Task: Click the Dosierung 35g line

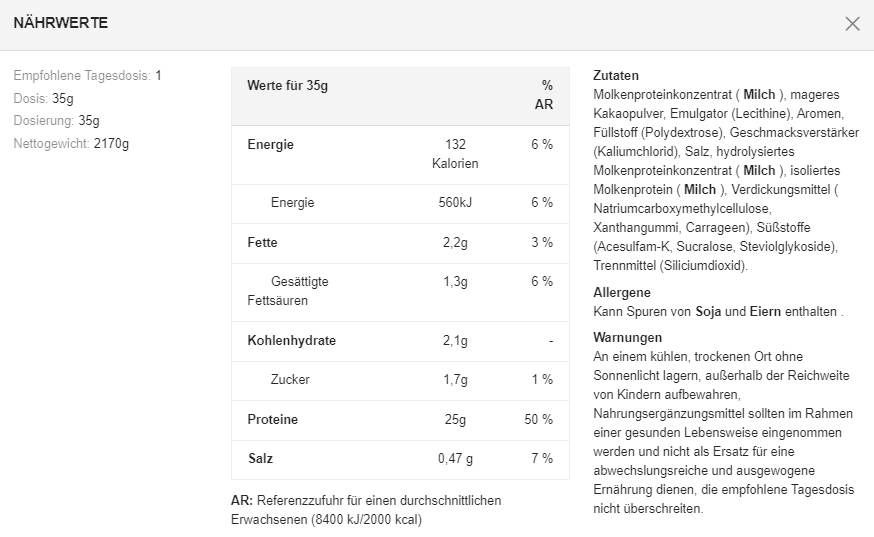Action: [56, 120]
